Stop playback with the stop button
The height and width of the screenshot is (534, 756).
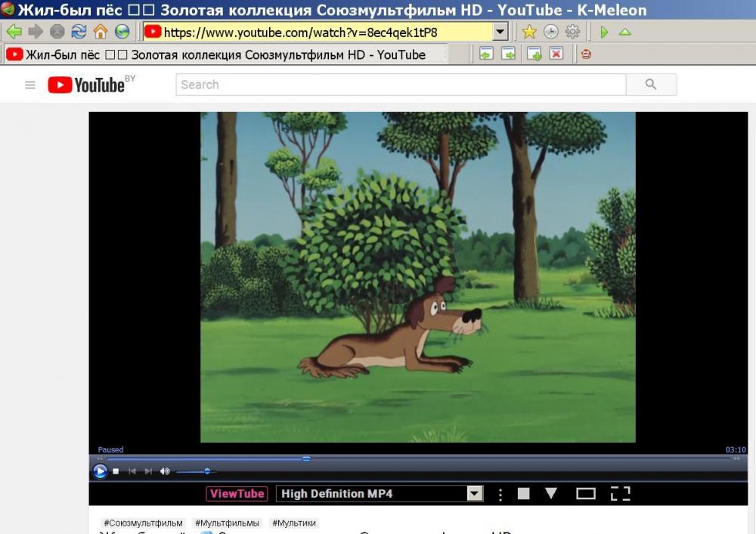(116, 471)
